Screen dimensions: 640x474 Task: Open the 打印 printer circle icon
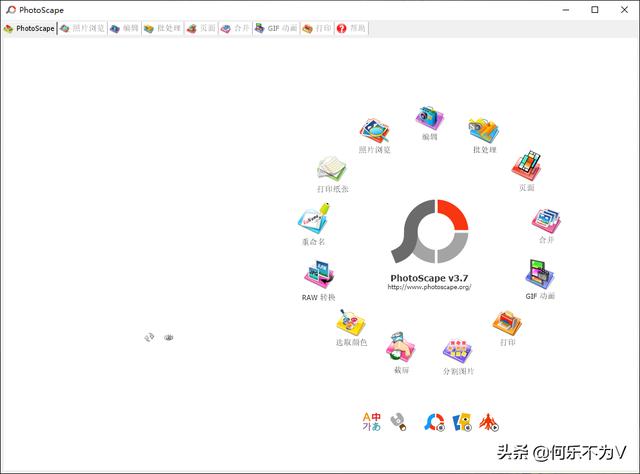coord(507,323)
